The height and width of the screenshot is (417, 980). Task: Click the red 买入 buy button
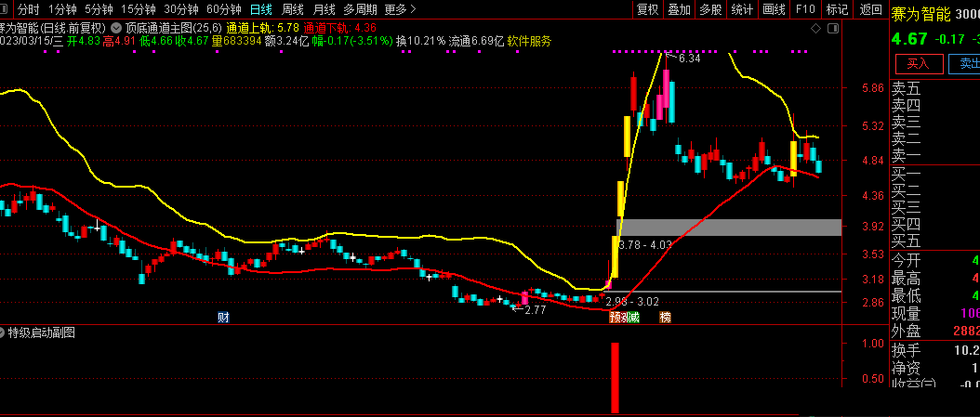click(918, 64)
